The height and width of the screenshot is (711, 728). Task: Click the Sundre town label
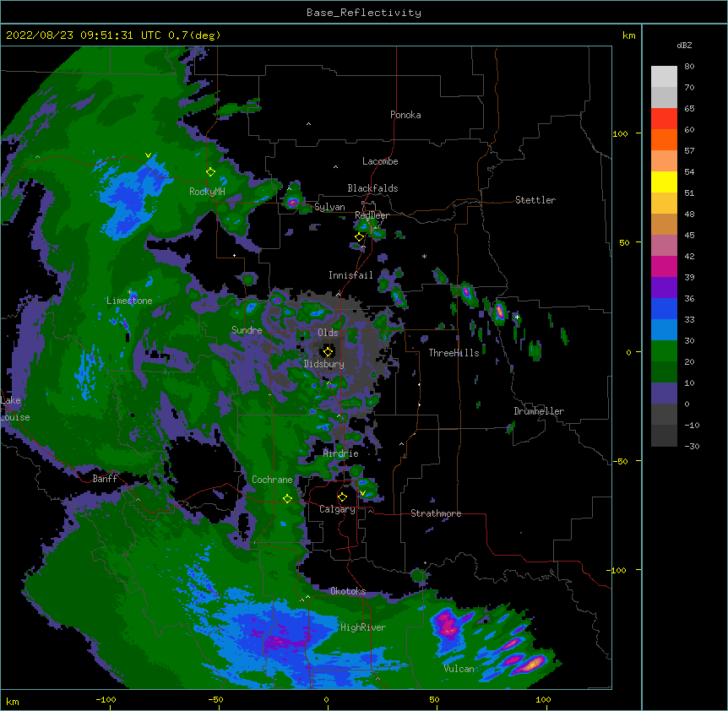(x=247, y=330)
